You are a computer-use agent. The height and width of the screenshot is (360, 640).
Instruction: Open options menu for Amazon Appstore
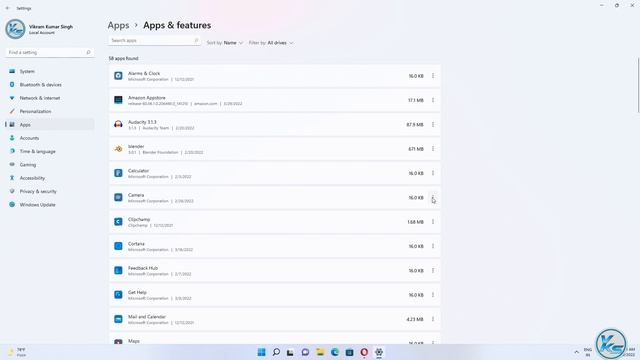pyautogui.click(x=433, y=100)
